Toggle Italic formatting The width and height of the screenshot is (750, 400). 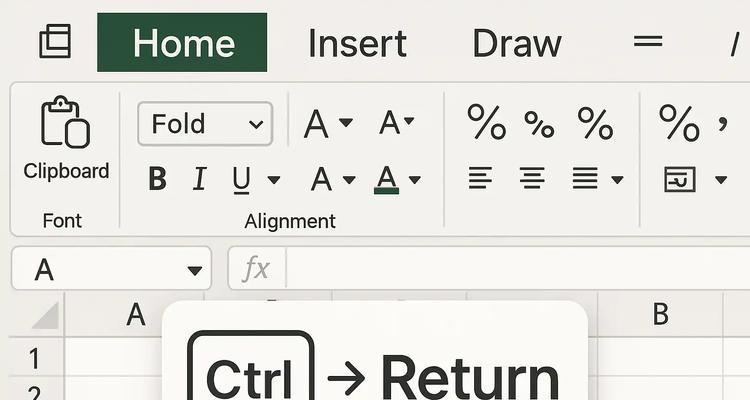tap(199, 179)
